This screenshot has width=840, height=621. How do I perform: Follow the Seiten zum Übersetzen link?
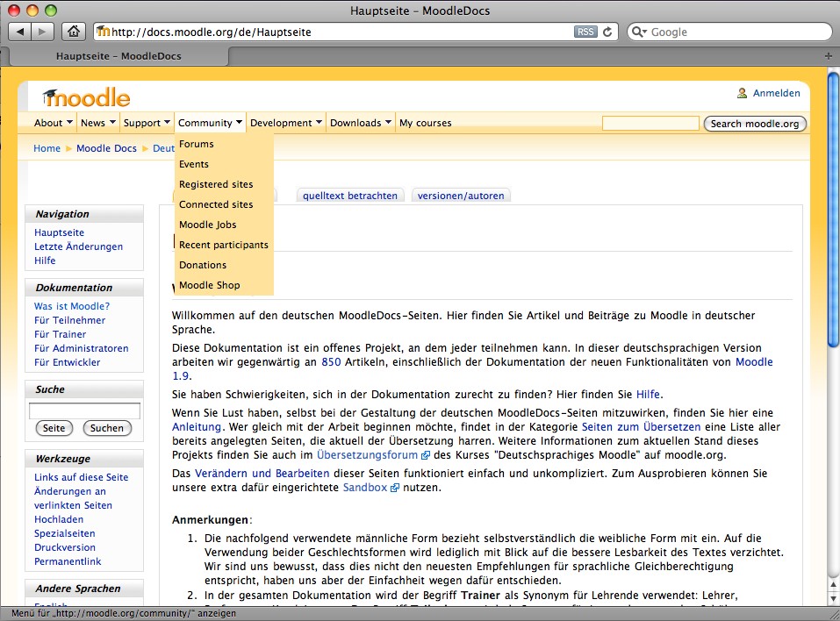(x=642, y=426)
